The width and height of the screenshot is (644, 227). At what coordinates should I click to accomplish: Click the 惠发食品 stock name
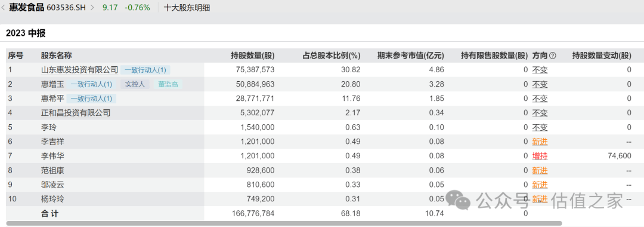tap(26, 8)
